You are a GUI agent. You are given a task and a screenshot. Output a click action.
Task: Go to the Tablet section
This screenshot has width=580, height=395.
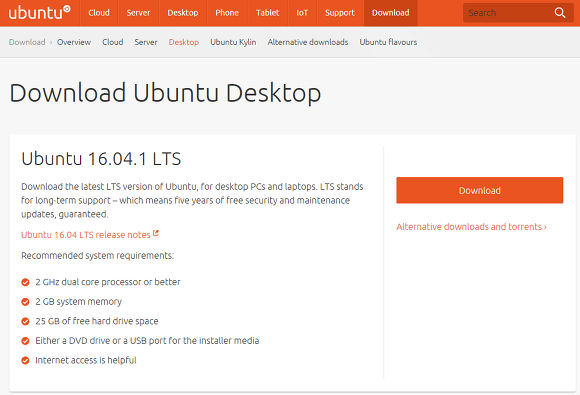coord(268,13)
